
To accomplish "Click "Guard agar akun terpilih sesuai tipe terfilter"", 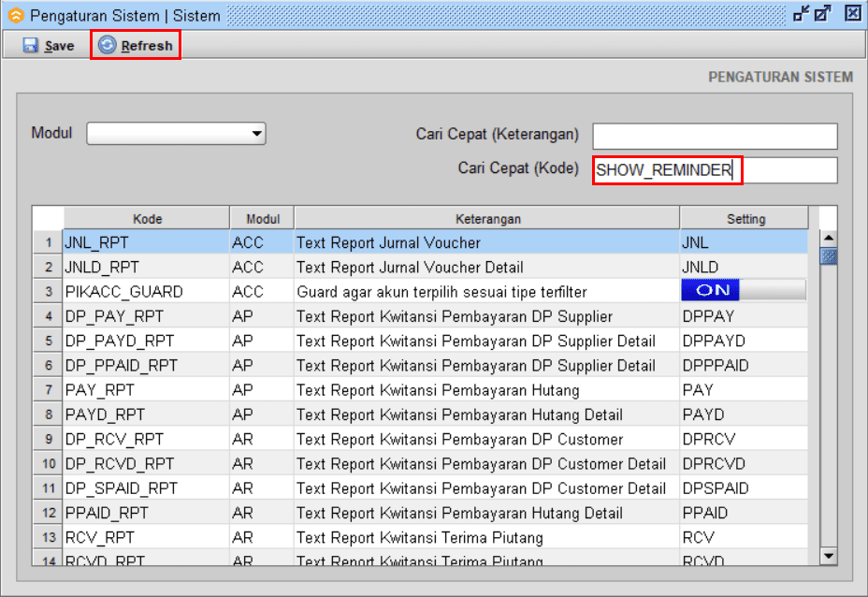I will (x=441, y=292).
